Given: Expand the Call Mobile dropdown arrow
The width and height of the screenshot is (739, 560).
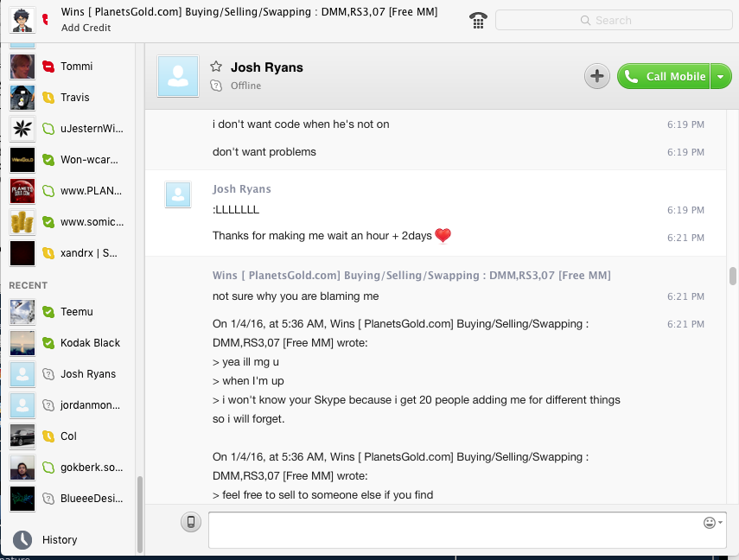Looking at the screenshot, I should click(x=721, y=76).
